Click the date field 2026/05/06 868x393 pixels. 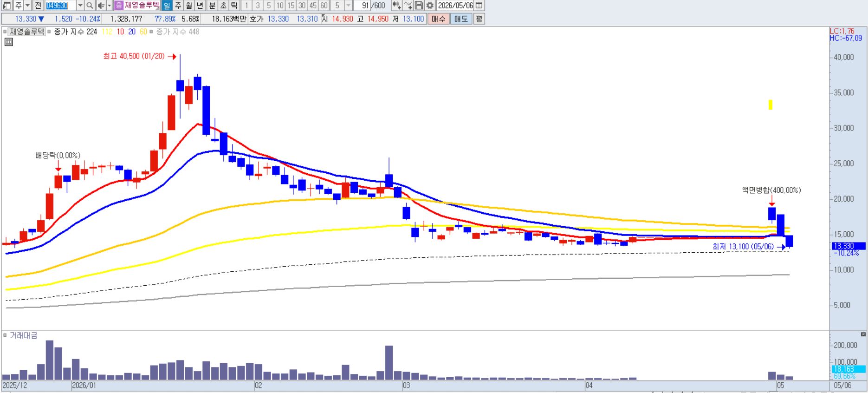[x=456, y=6]
